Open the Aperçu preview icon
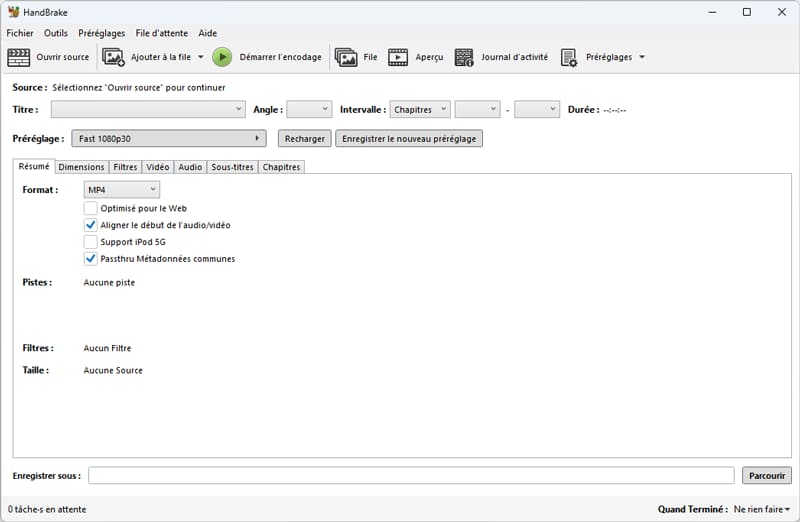Image resolution: width=800 pixels, height=522 pixels. coord(398,57)
